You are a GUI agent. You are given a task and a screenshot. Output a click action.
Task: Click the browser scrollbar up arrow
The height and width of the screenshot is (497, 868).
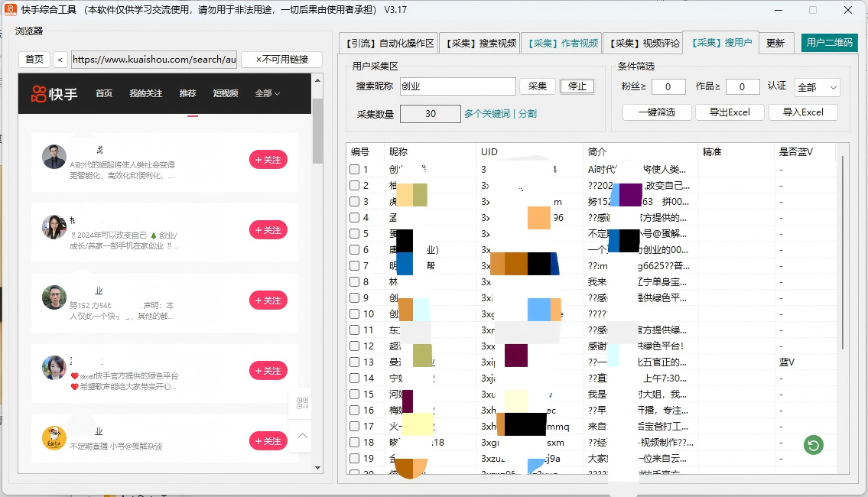point(317,80)
